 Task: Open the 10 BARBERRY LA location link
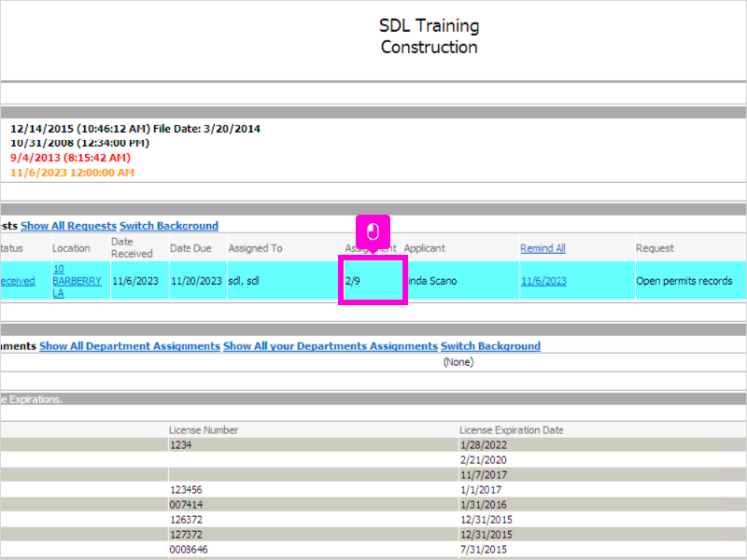click(x=77, y=281)
